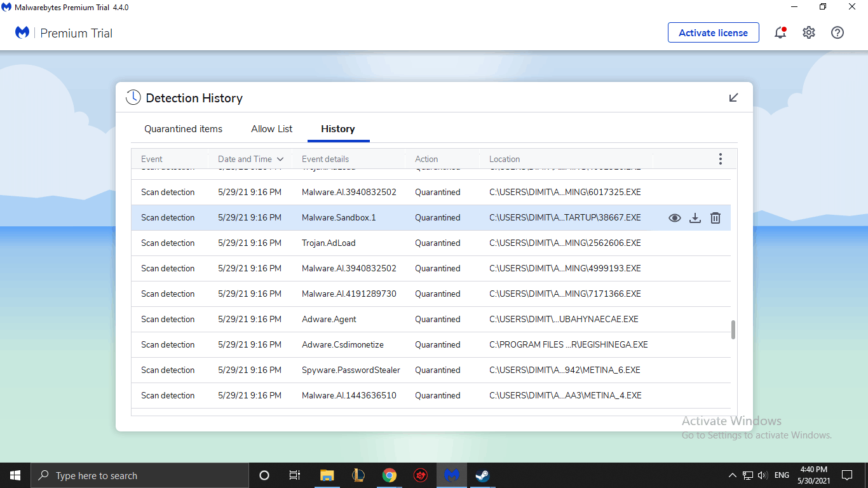Click the Detection History clock icon

pyautogui.click(x=133, y=98)
